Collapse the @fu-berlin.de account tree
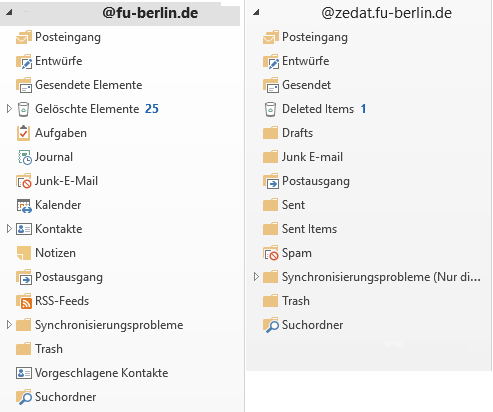 tap(9, 13)
